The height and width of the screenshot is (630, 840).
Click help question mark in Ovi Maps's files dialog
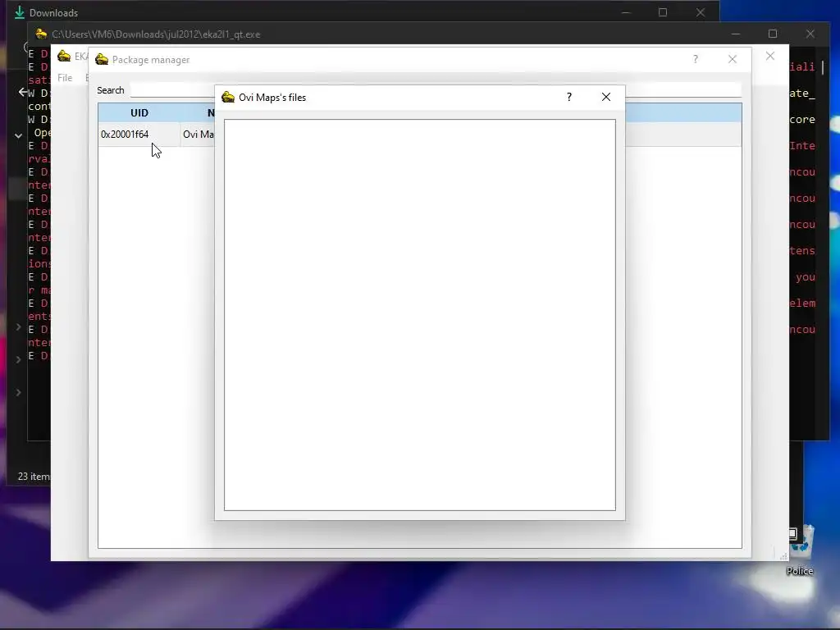point(569,97)
